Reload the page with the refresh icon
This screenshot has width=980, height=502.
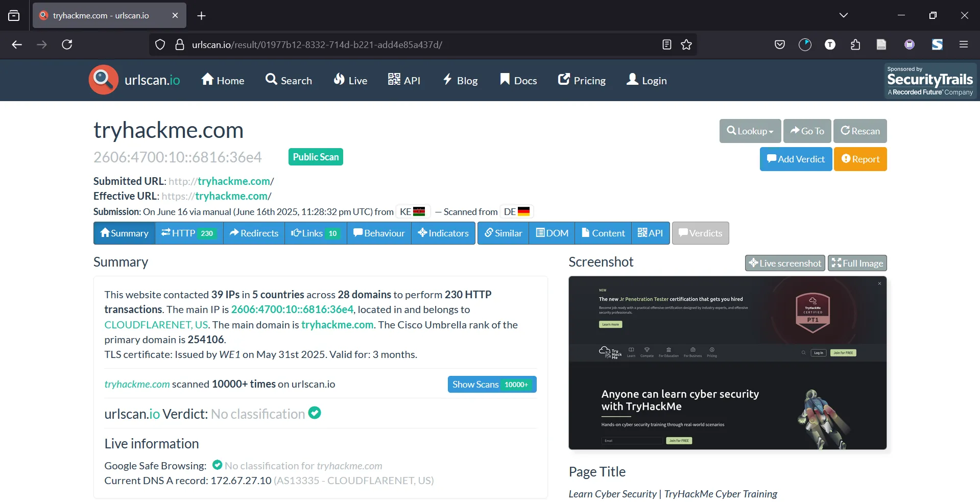pos(67,44)
